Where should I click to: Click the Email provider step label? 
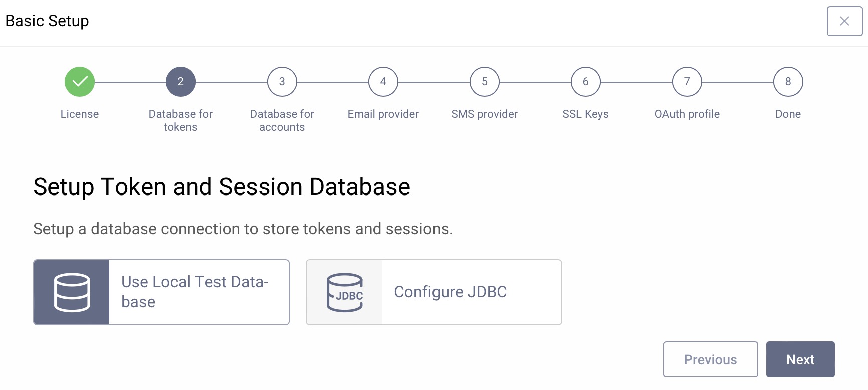[383, 114]
